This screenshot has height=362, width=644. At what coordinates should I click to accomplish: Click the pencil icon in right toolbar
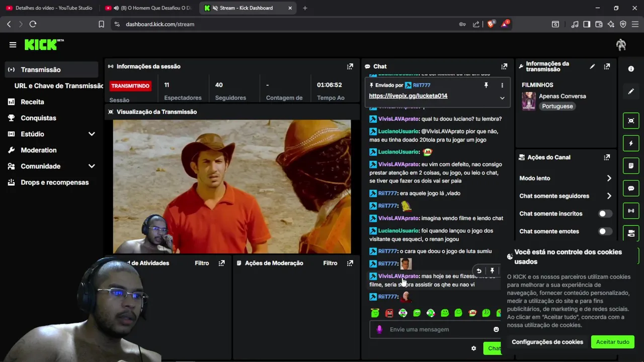click(x=631, y=92)
